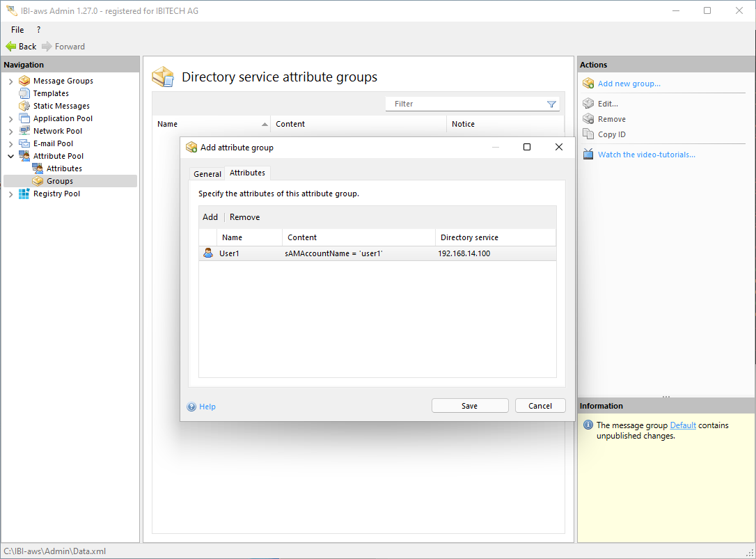
Task: Click the filter funnel icon
Action: click(551, 104)
